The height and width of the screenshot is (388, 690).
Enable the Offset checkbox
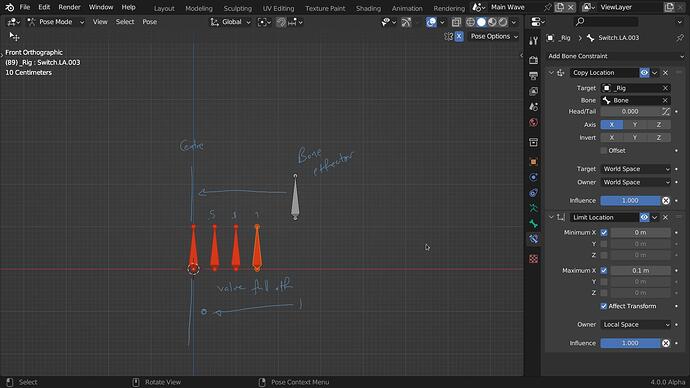[x=604, y=150]
